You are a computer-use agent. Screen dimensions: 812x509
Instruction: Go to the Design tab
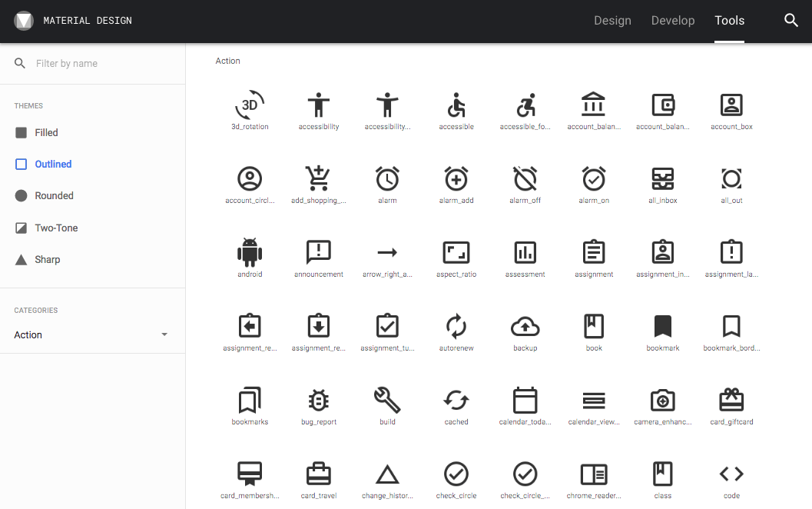pos(612,21)
